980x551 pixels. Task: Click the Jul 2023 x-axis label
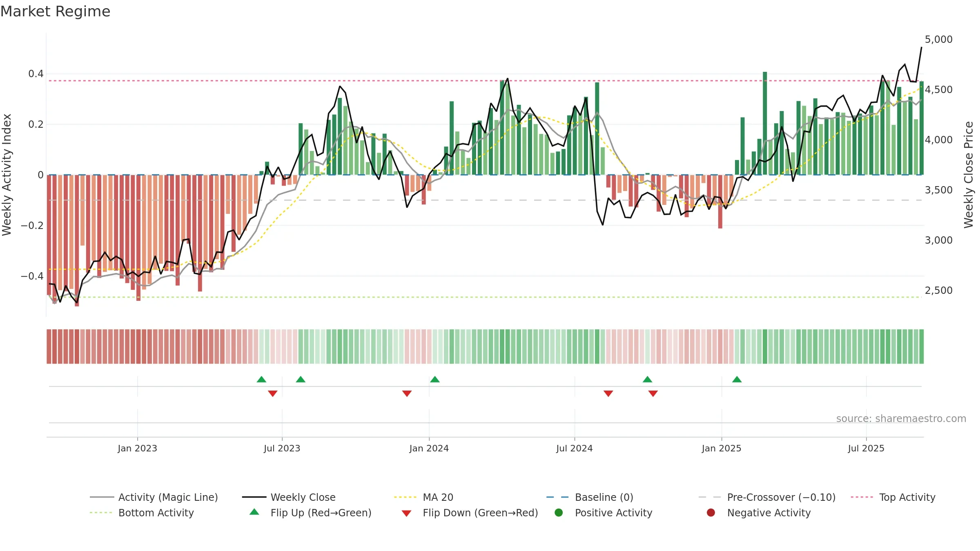pyautogui.click(x=282, y=448)
